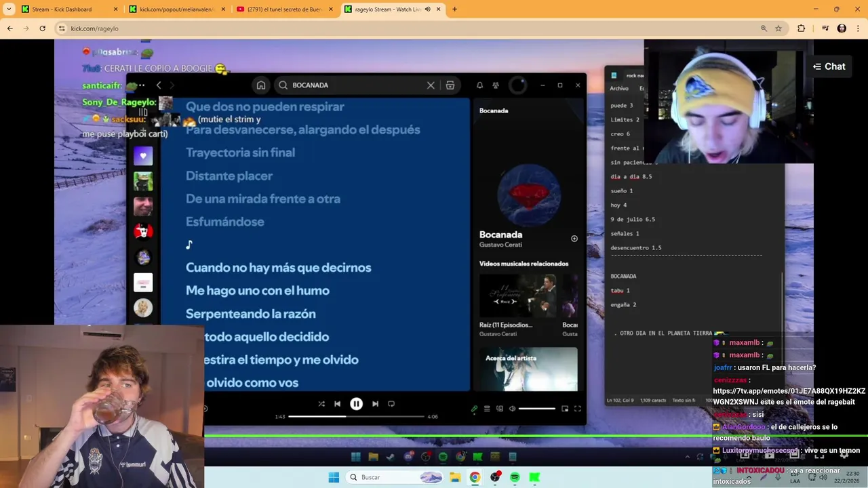Click the address bar kick.com/rageylo

[x=407, y=28]
